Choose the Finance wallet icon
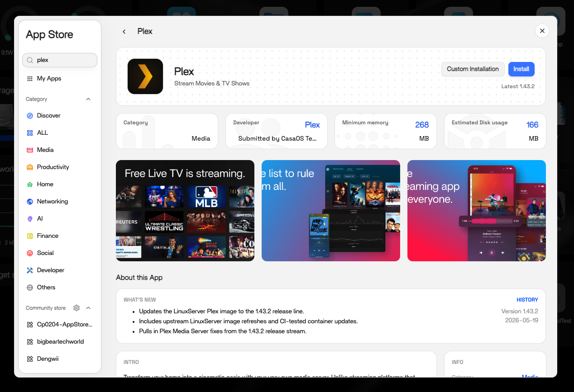 30,236
